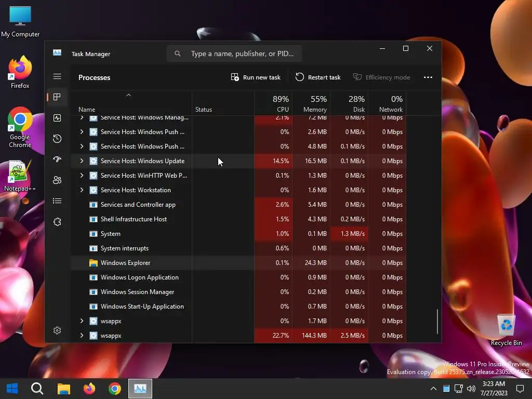Open Task Manager settings gear
Viewport: 532px width, 399px height.
tap(57, 330)
